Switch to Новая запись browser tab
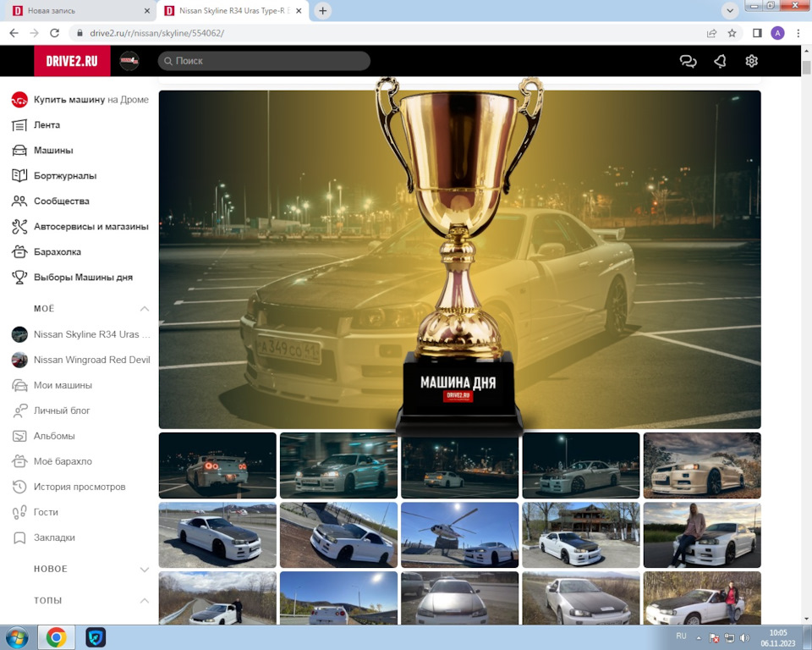812x650 pixels. (x=78, y=11)
